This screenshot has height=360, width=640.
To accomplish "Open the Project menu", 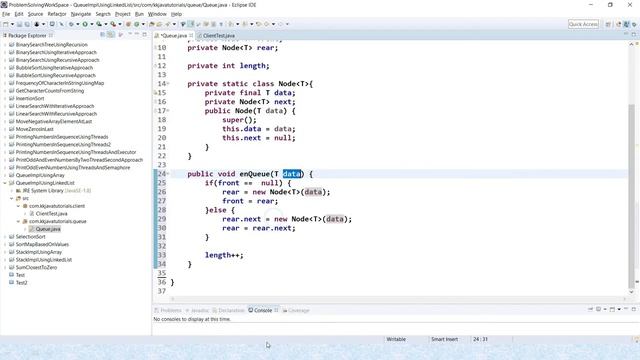I will (x=122, y=14).
